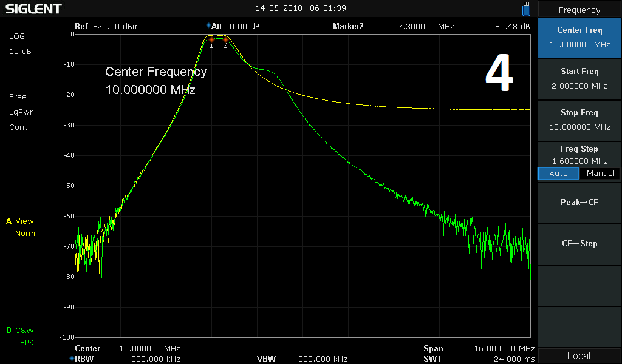Open the Start Freq softkey
622x364 pixels.
(x=579, y=78)
